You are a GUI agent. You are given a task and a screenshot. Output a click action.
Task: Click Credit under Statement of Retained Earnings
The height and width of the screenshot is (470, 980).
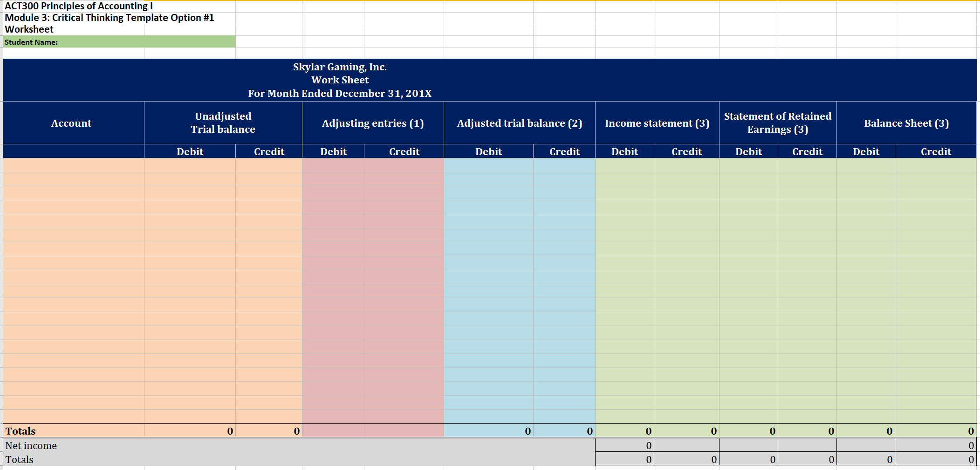pos(807,151)
